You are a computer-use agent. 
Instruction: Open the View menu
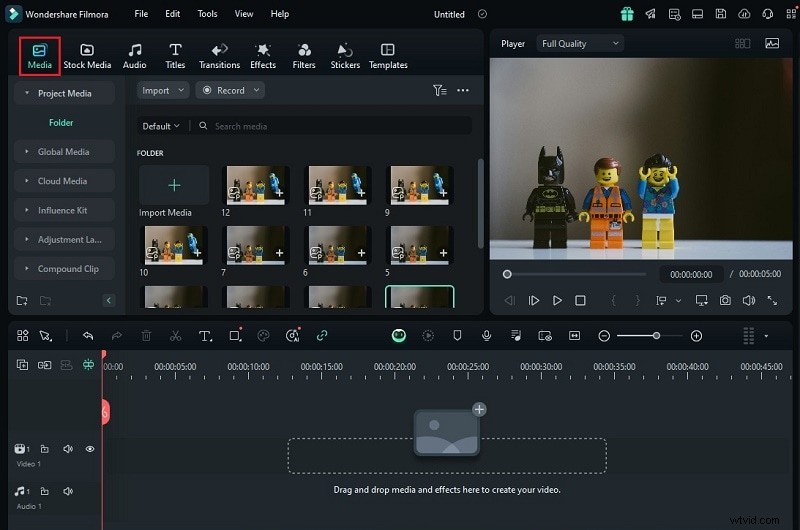244,14
